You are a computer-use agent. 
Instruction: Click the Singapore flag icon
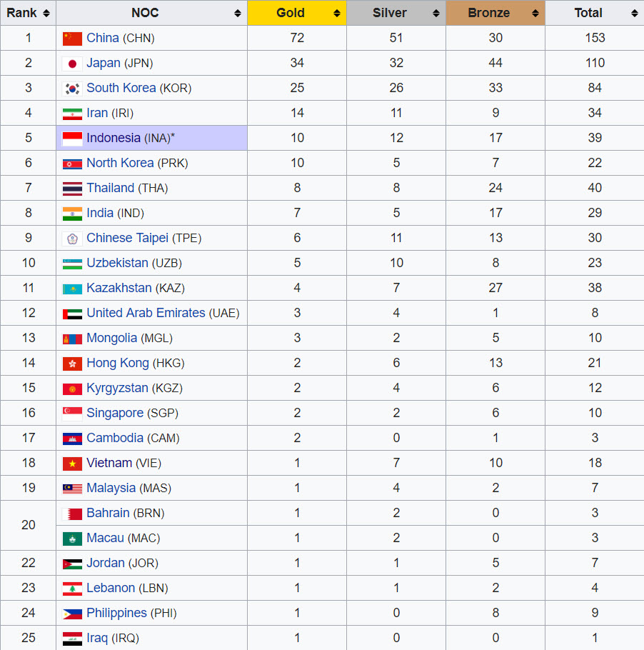pyautogui.click(x=72, y=414)
